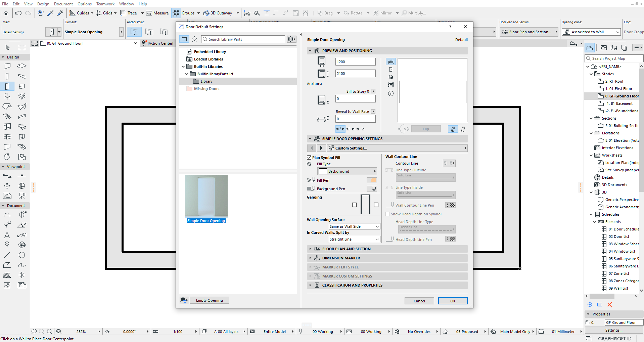Screen dimensions: 644x342
Task: Select floor plan preview icon
Action: (x=391, y=61)
